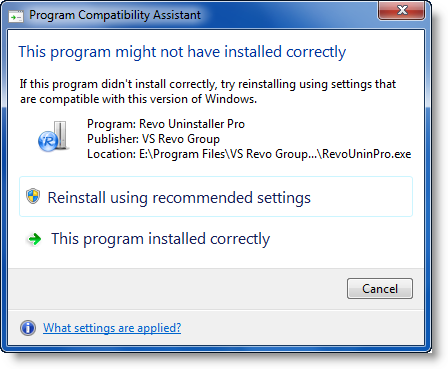Click the blue information icon
The image size is (448, 369).
[28, 328]
